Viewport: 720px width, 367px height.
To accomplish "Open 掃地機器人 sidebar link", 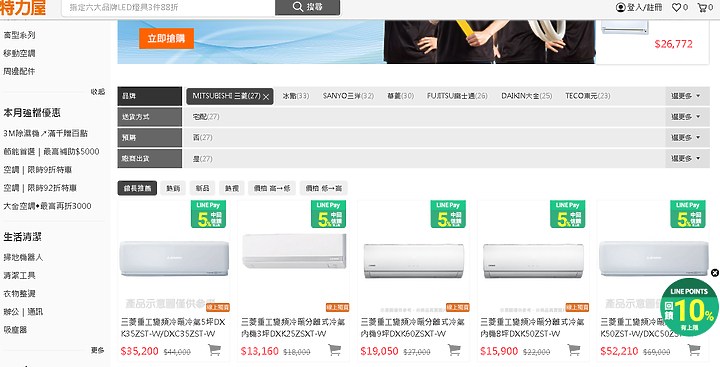I will [x=23, y=258].
